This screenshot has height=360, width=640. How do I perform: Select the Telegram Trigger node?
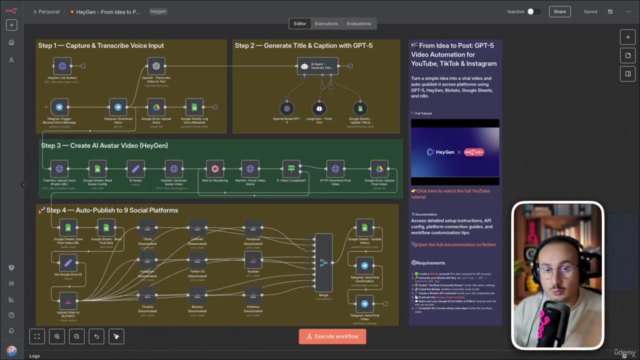coord(59,107)
